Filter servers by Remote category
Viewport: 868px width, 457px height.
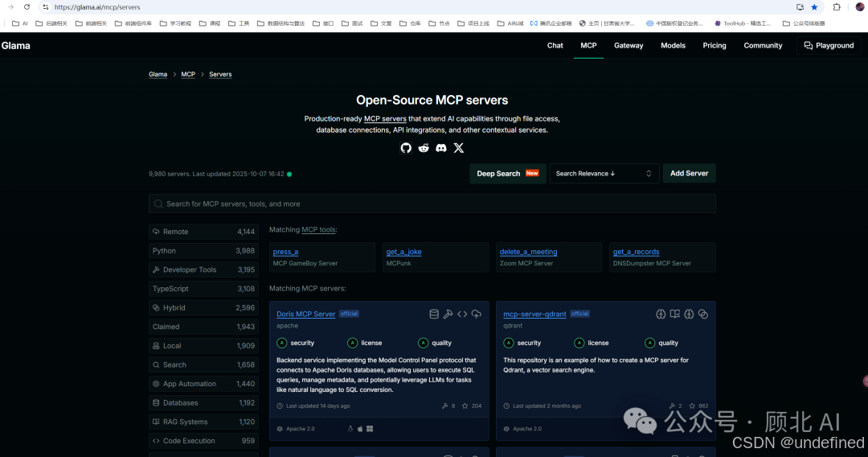pos(203,232)
